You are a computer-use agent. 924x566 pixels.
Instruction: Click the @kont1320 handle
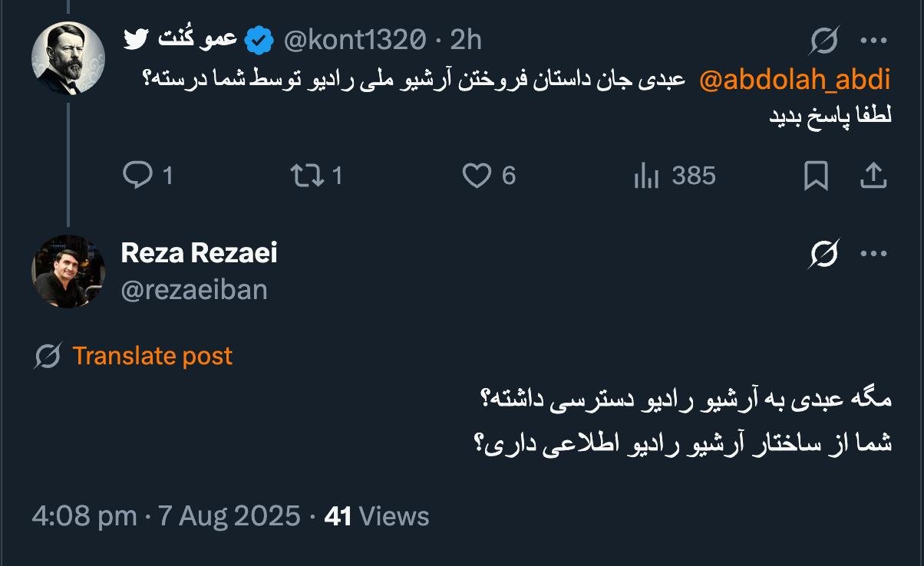coord(355,39)
